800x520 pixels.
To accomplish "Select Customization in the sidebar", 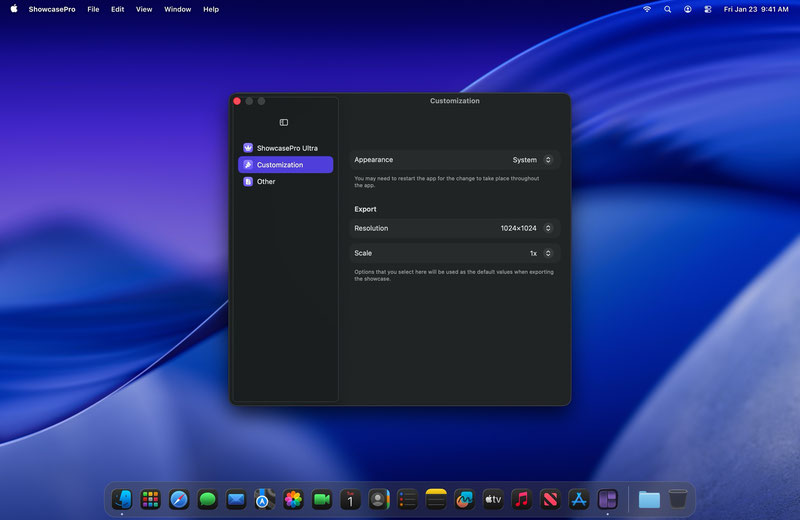I will pyautogui.click(x=286, y=165).
